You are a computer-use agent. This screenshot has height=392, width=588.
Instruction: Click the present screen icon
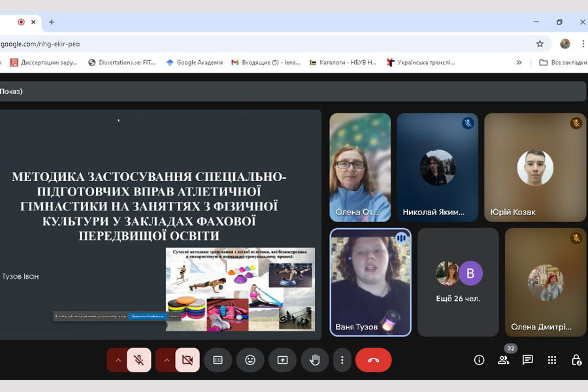tap(282, 360)
